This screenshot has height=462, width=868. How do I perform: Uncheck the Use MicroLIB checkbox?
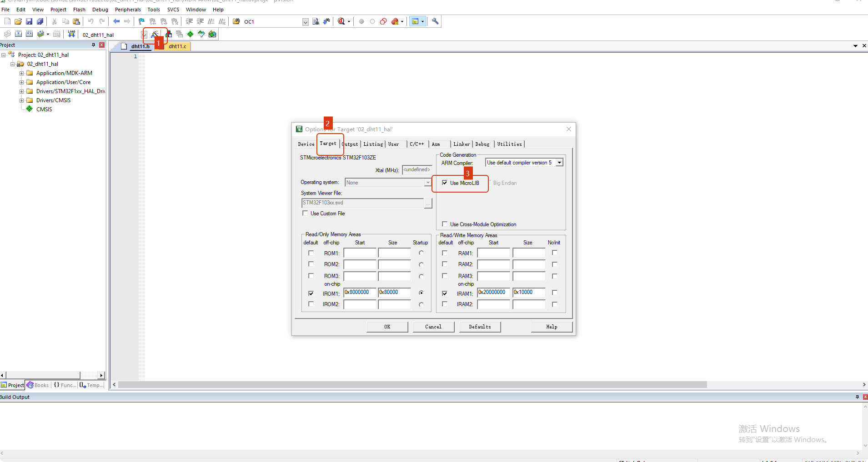point(445,183)
